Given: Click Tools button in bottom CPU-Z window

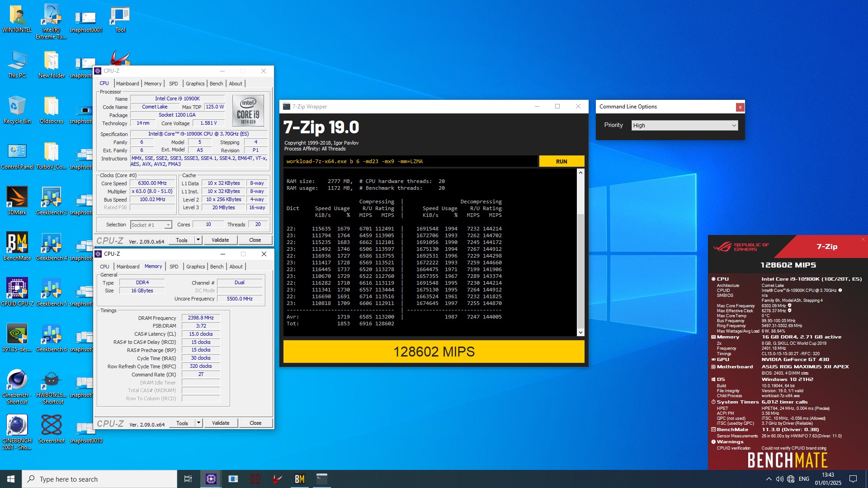Looking at the screenshot, I should tap(182, 423).
